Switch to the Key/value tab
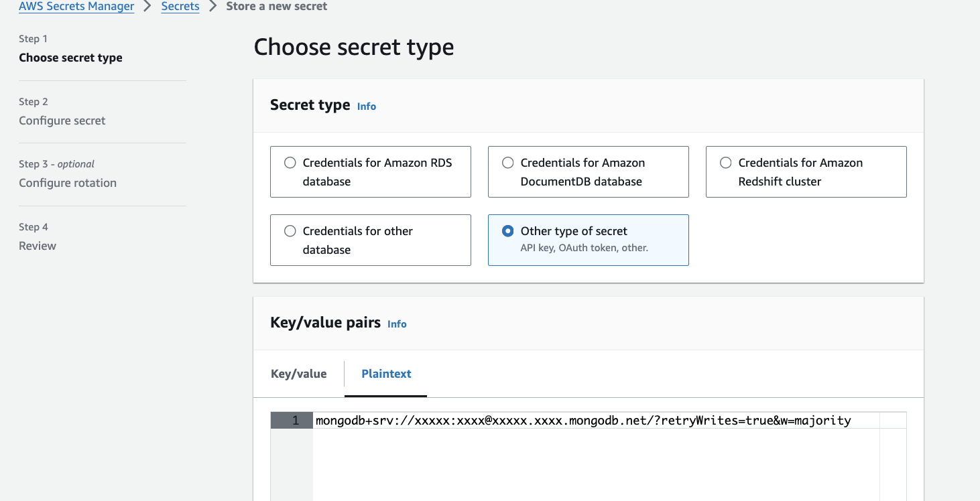The height and width of the screenshot is (501, 980). pyautogui.click(x=299, y=374)
